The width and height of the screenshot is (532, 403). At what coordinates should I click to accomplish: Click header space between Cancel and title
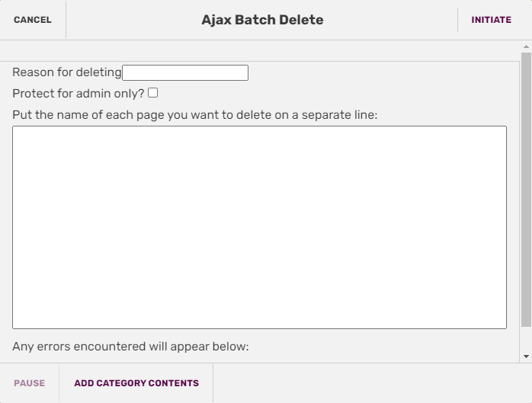point(130,20)
